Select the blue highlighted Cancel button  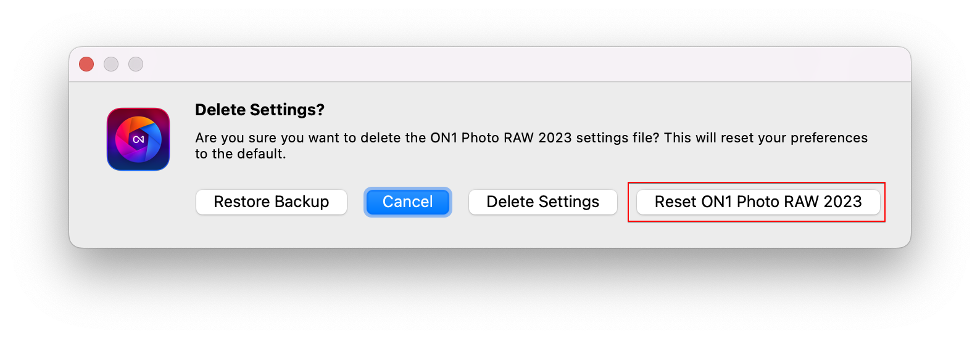coord(407,202)
